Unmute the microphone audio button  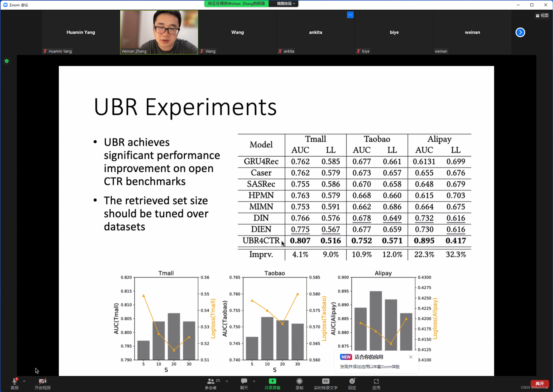[x=15, y=383]
